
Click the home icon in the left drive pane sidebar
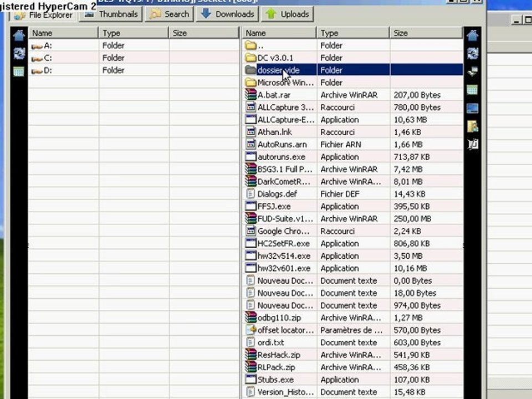(x=19, y=35)
